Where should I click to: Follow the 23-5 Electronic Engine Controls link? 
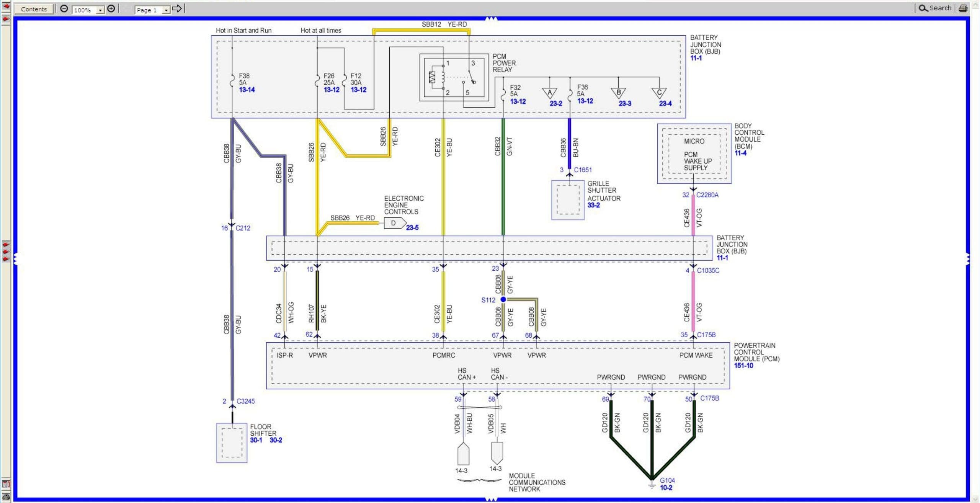point(412,227)
